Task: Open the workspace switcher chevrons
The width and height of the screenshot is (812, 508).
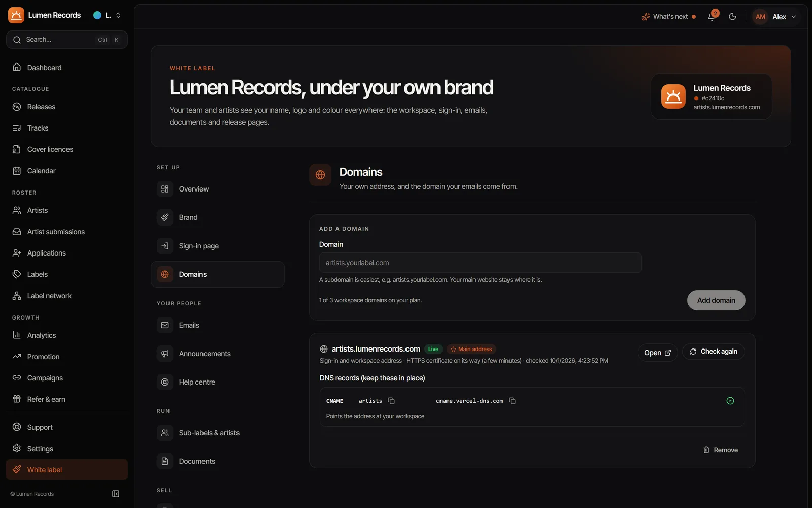Action: (118, 15)
